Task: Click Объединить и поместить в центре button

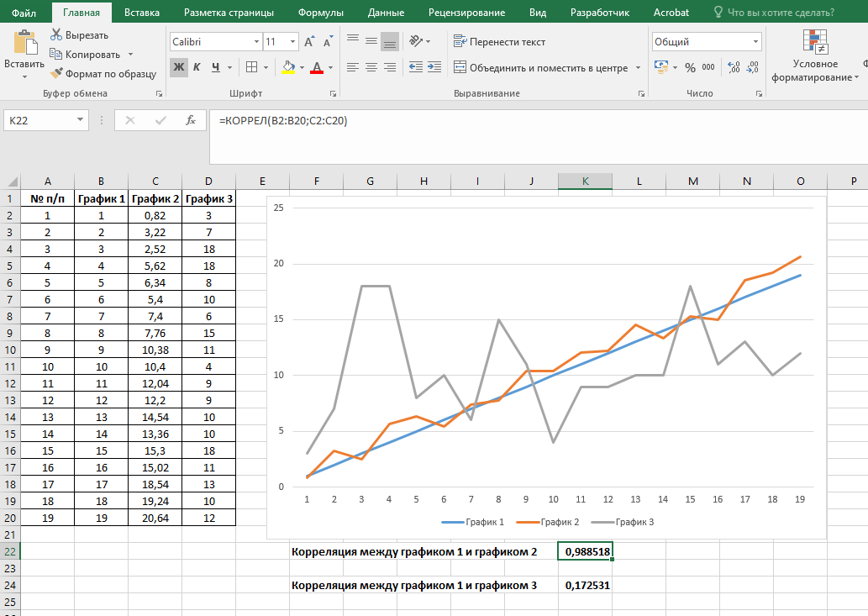Action: click(541, 68)
